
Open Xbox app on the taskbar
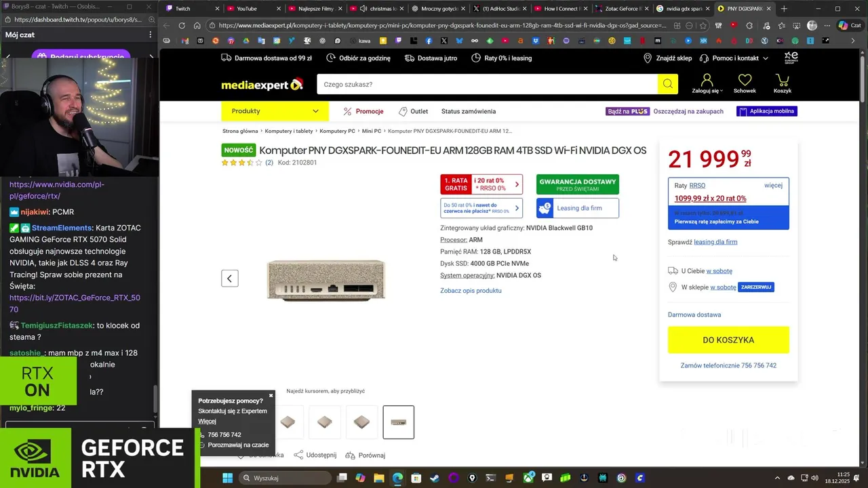(528, 478)
